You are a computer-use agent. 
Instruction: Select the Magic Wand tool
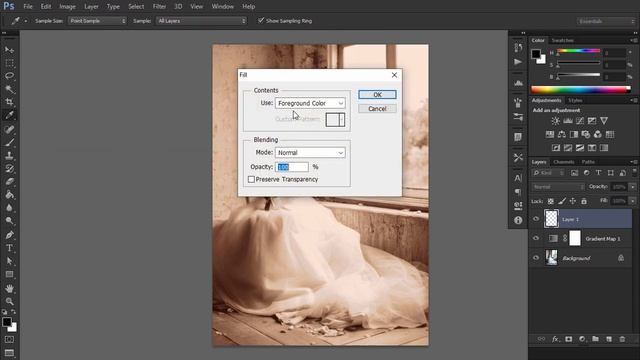tap(9, 89)
